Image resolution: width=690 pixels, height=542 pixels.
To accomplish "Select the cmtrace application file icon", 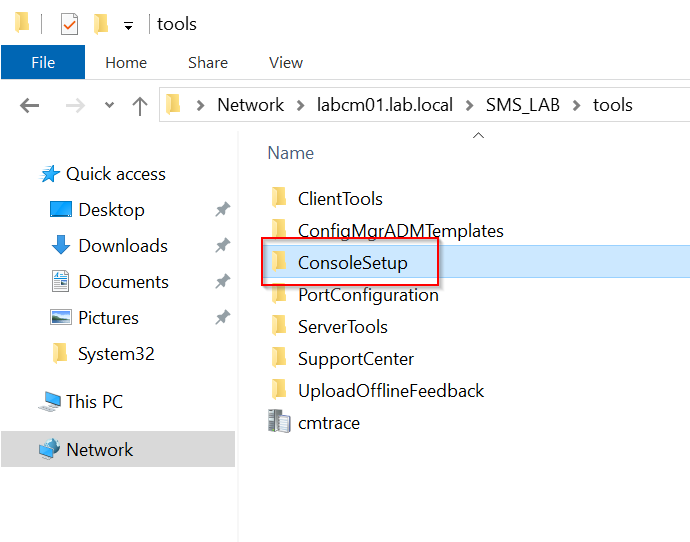I will click(x=279, y=421).
